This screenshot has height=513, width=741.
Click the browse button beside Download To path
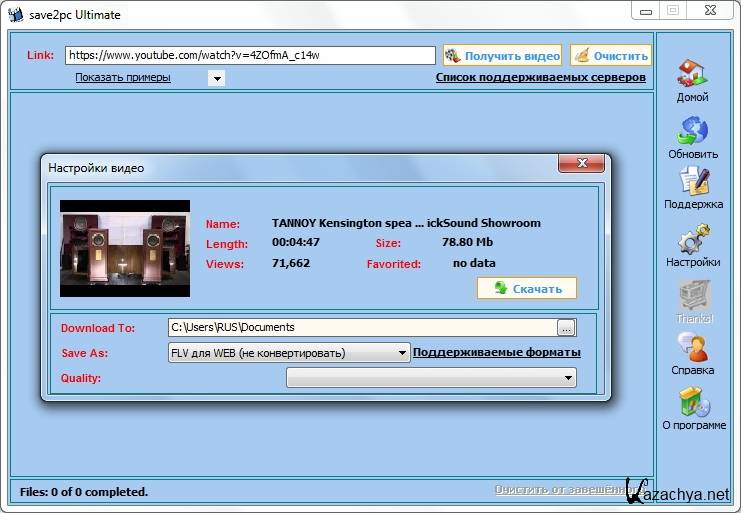[566, 327]
